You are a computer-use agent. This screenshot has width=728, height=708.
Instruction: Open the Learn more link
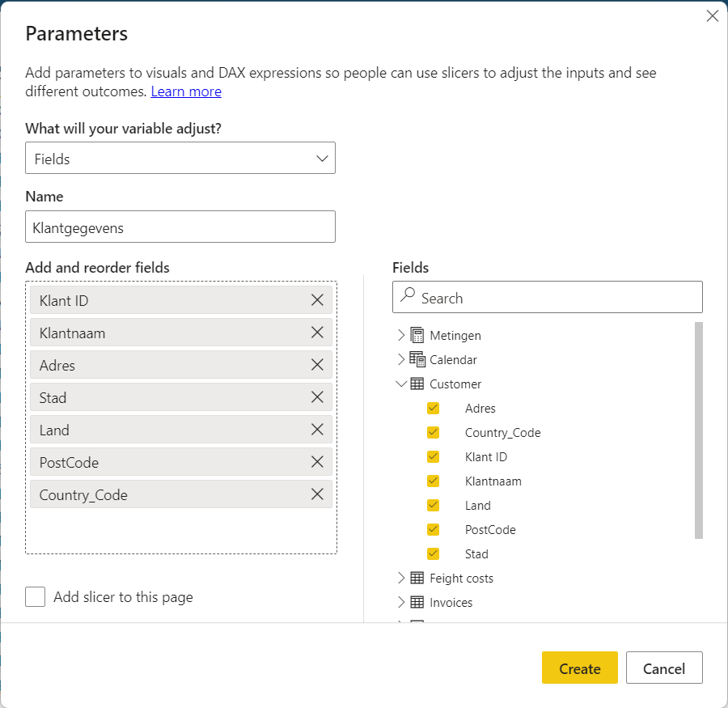click(x=186, y=91)
